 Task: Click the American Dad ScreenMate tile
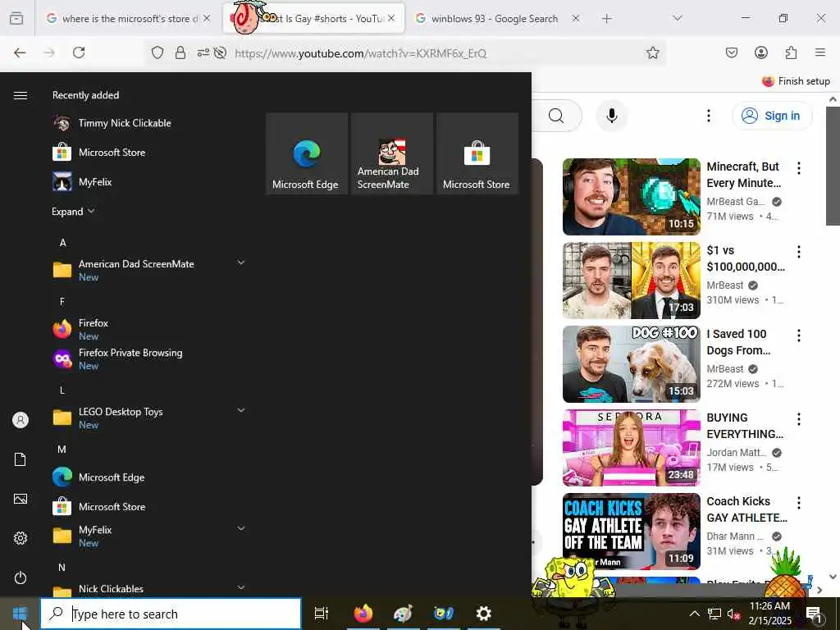[x=391, y=153]
